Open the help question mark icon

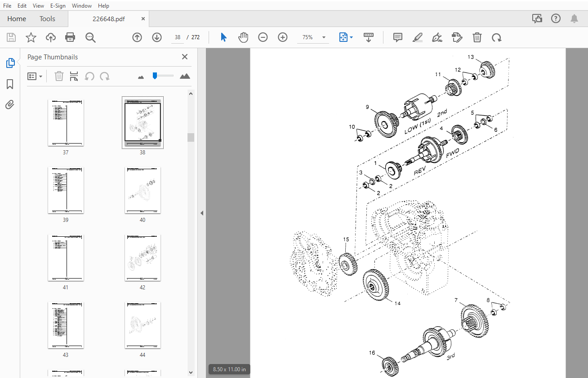tap(556, 18)
